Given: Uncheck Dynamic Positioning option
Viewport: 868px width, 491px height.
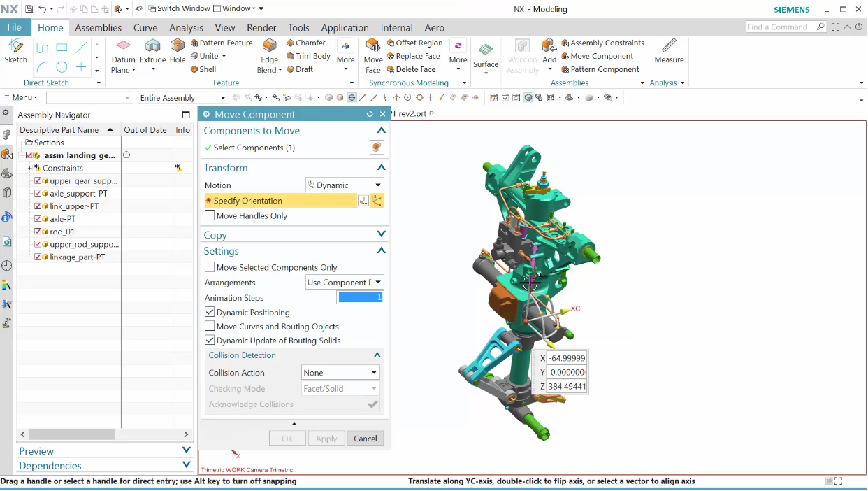Looking at the screenshot, I should point(210,313).
